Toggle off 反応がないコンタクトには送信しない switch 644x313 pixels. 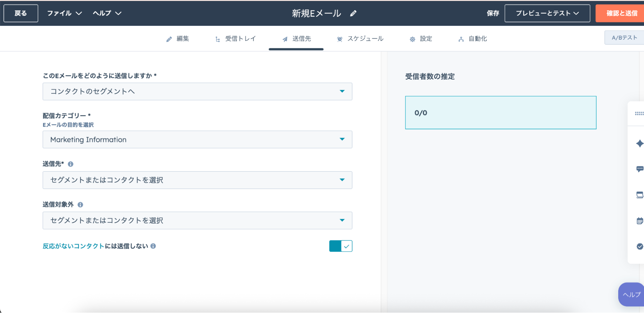341,246
